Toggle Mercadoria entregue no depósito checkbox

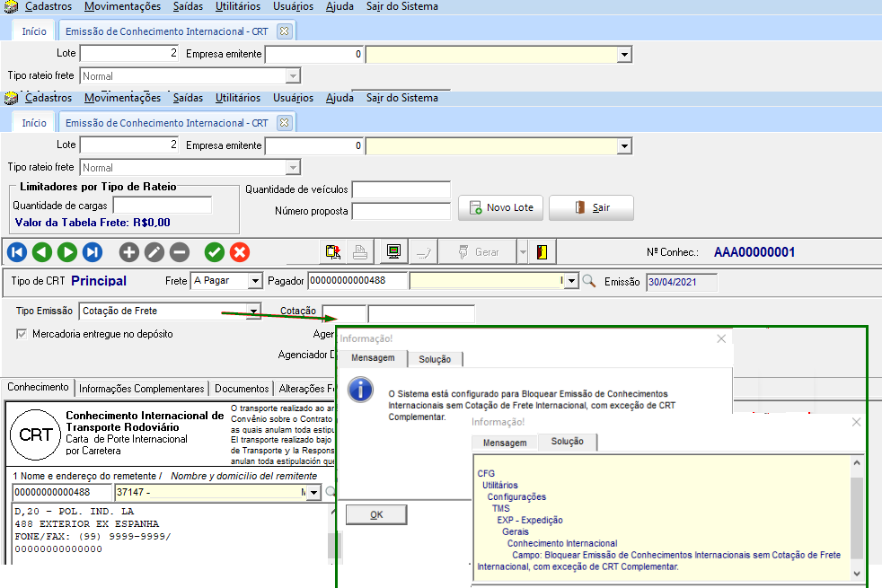click(x=22, y=334)
